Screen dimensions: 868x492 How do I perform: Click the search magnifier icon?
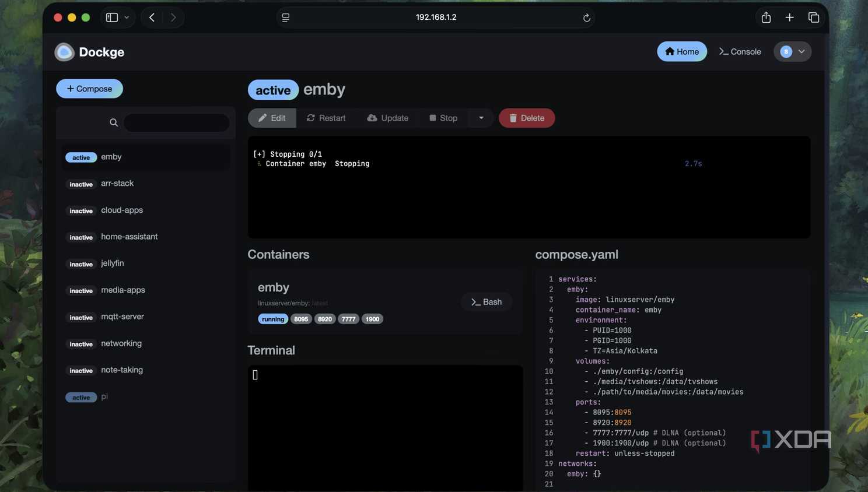click(114, 122)
